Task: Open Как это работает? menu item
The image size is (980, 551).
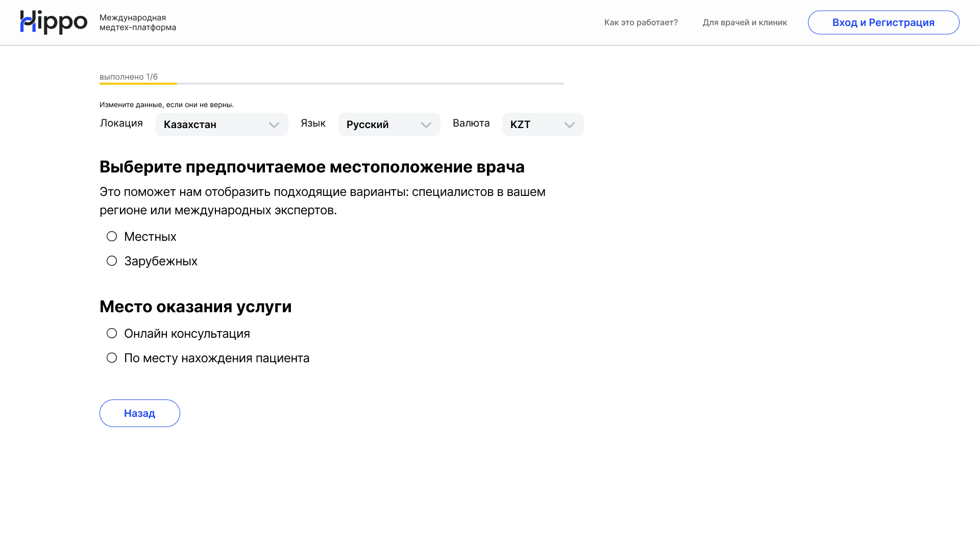Action: click(x=641, y=22)
